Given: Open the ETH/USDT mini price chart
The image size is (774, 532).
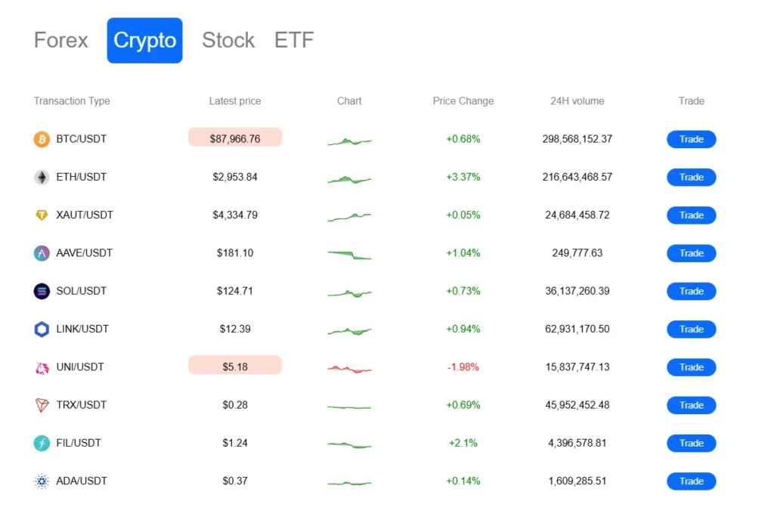Looking at the screenshot, I should pyautogui.click(x=349, y=179).
